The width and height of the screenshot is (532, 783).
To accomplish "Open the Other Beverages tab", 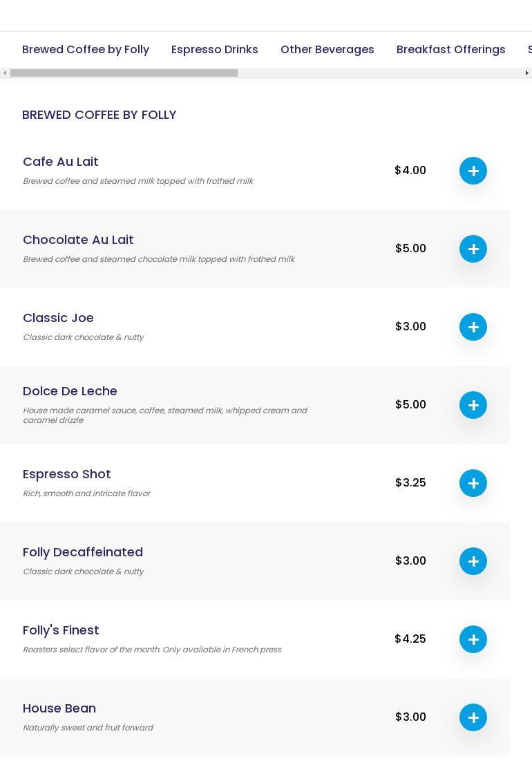I will 327,50.
